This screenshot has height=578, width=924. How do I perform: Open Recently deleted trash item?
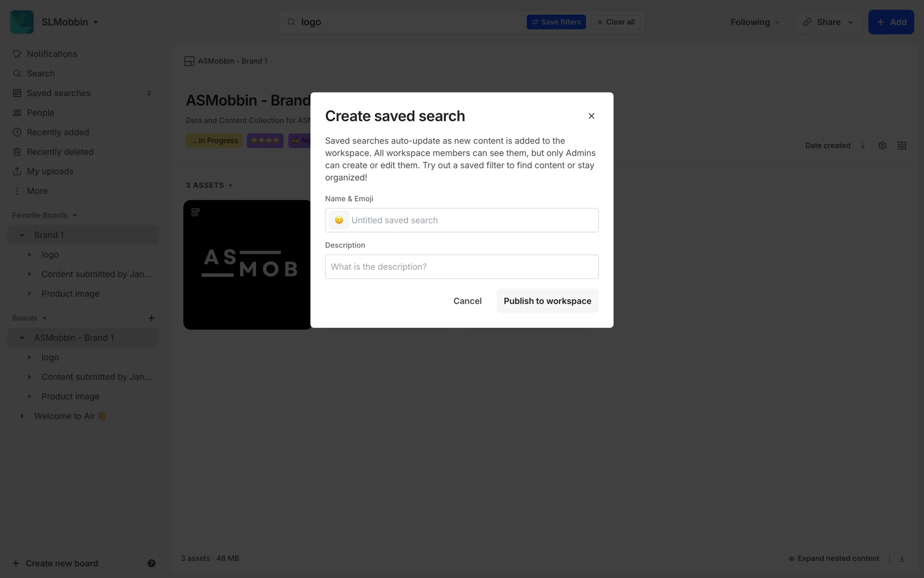tap(60, 152)
